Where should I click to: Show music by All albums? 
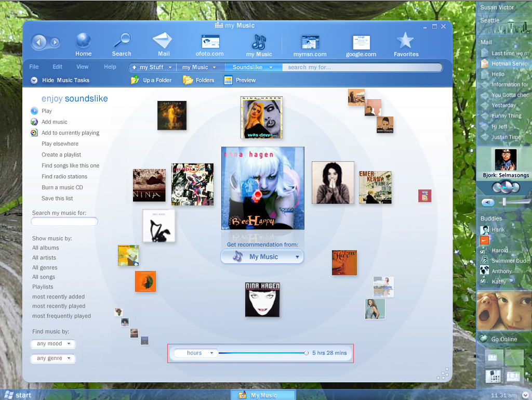[46, 248]
